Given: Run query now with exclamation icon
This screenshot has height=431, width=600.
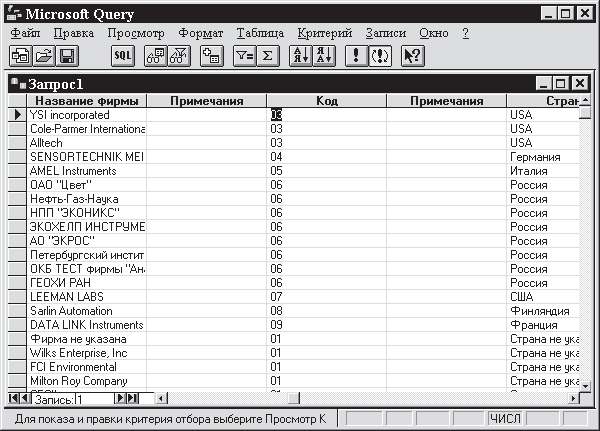Looking at the screenshot, I should (x=357, y=57).
